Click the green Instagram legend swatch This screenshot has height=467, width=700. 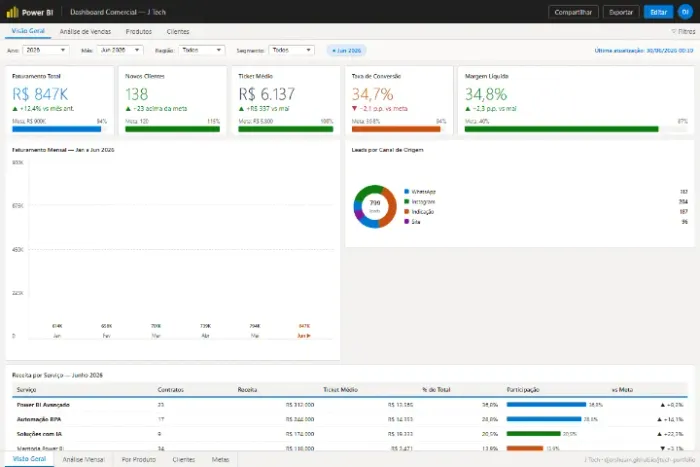(407, 202)
